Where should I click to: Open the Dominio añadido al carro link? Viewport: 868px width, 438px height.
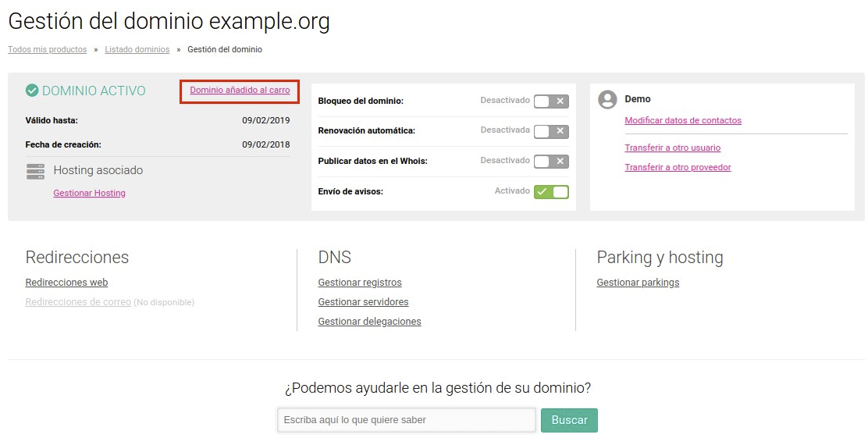pyautogui.click(x=240, y=91)
